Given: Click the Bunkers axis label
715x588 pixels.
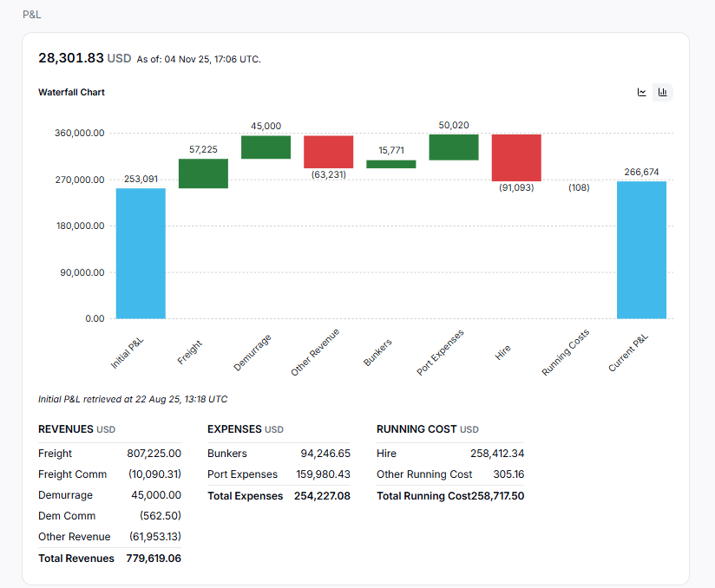Looking at the screenshot, I should (x=377, y=352).
